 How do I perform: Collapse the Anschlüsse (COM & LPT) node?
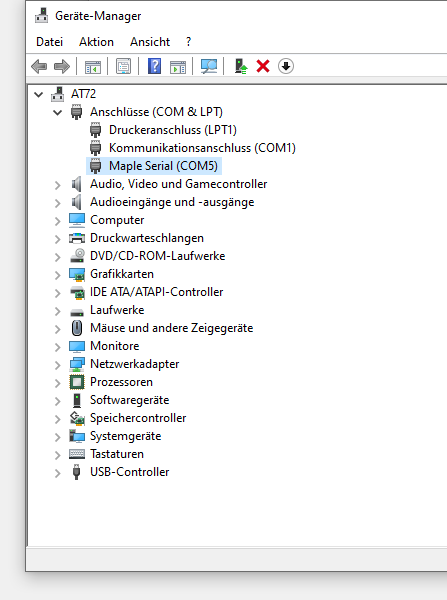point(57,112)
